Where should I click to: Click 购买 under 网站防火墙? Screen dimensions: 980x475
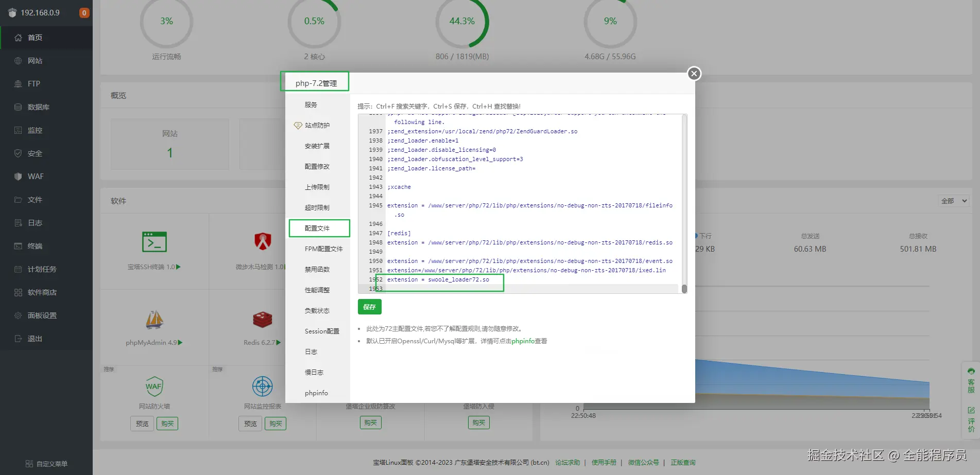tap(167, 424)
